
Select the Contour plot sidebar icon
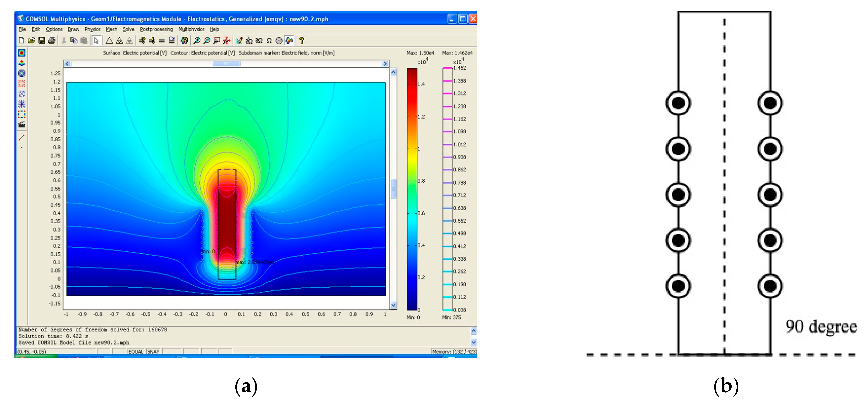pyautogui.click(x=22, y=73)
